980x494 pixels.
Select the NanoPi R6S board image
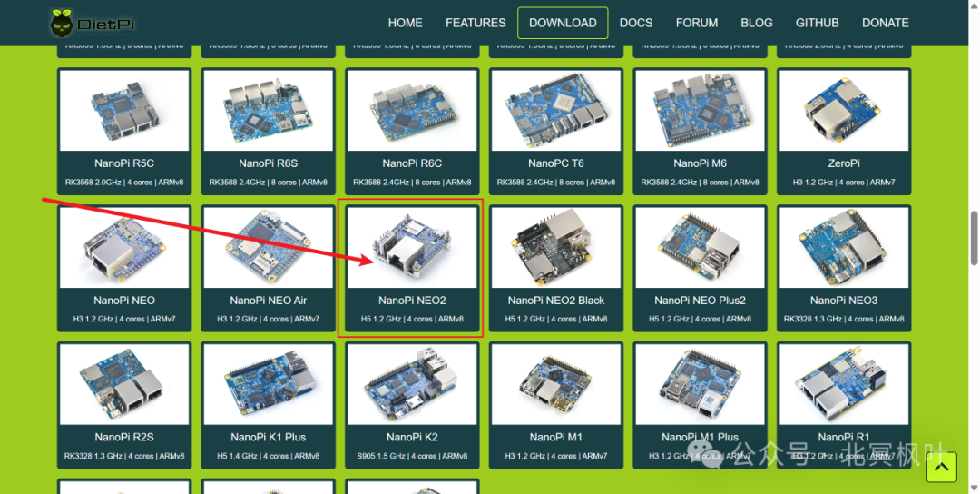[268, 110]
